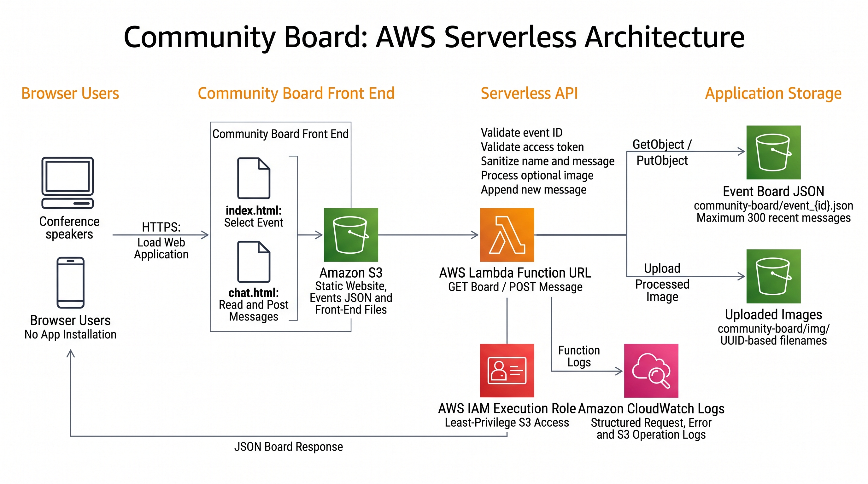Click the Conference speakers computer icon
Image resolution: width=868 pixels, height=484 pixels.
[67, 183]
